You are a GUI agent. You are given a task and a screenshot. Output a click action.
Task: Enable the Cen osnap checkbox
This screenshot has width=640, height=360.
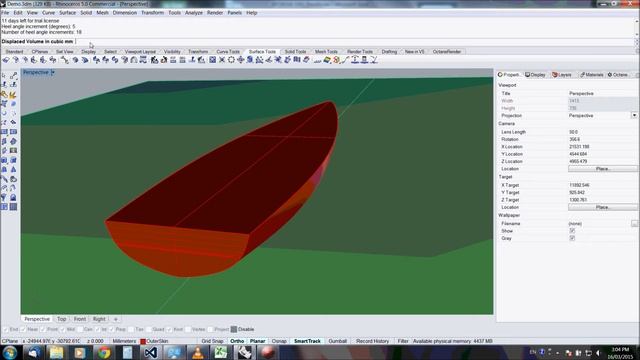pos(79,329)
